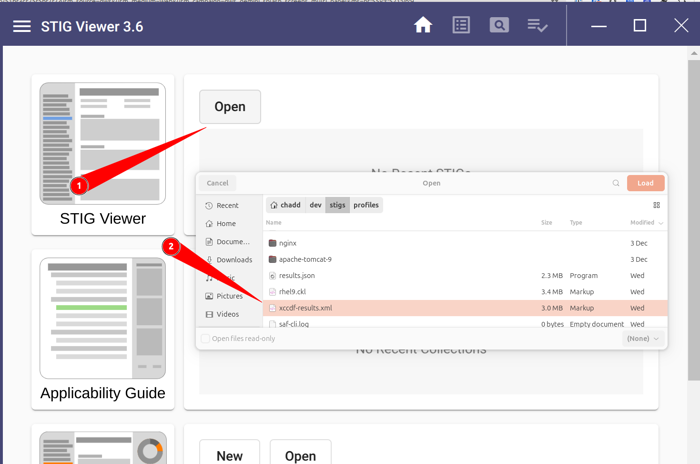Viewport: 700px width, 464px height.
Task: Enable 'Open files read-only' checkbox
Action: (x=206, y=339)
